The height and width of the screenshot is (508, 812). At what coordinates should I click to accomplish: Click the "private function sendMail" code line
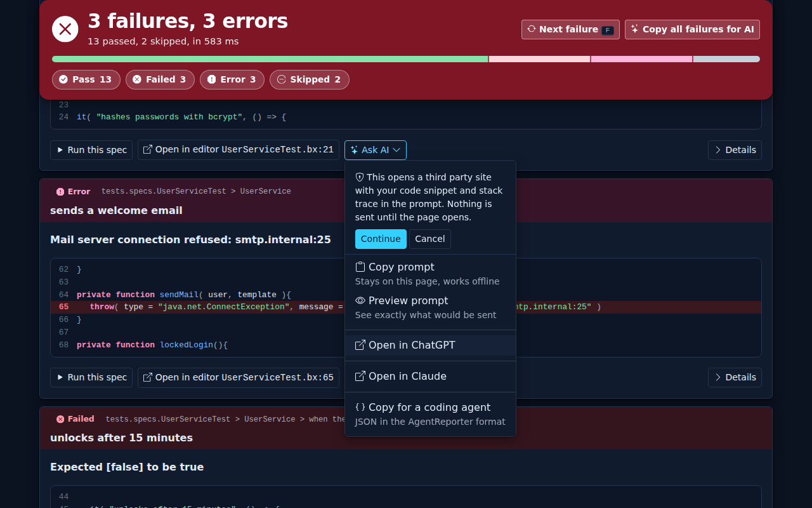(x=183, y=295)
